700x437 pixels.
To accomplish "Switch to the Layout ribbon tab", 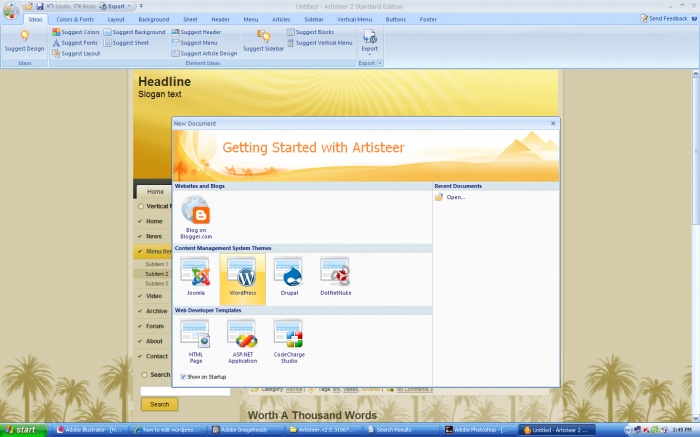I will coord(116,19).
